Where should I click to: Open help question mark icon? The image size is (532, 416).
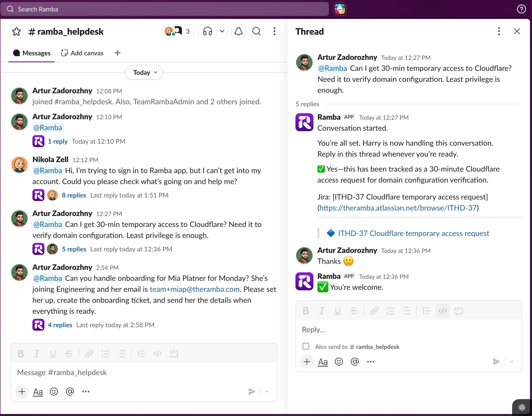point(521,9)
